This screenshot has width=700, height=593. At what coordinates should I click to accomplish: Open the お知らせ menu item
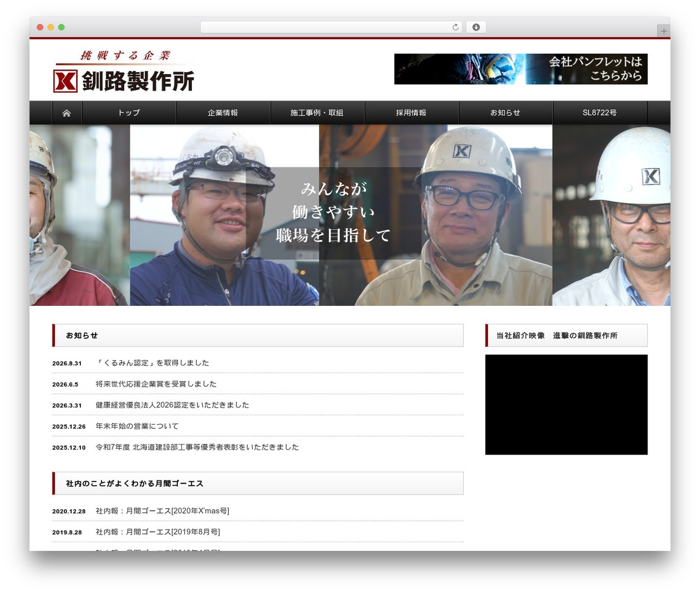tap(505, 113)
